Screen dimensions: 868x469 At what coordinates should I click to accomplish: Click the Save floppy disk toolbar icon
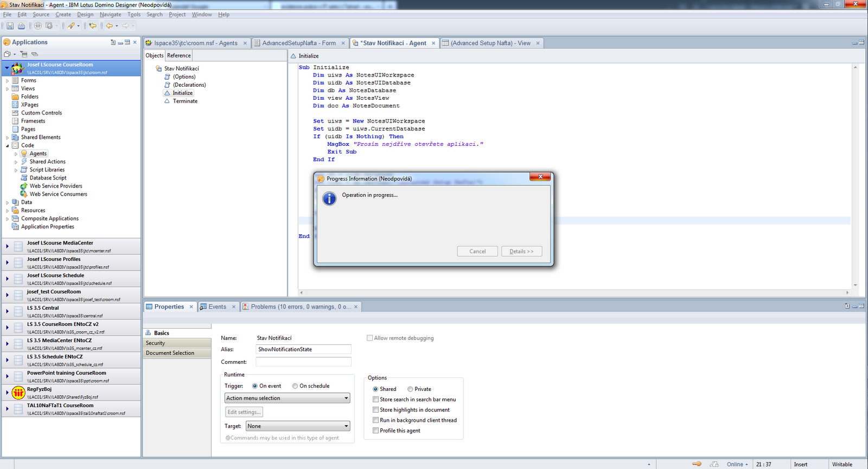coord(10,25)
